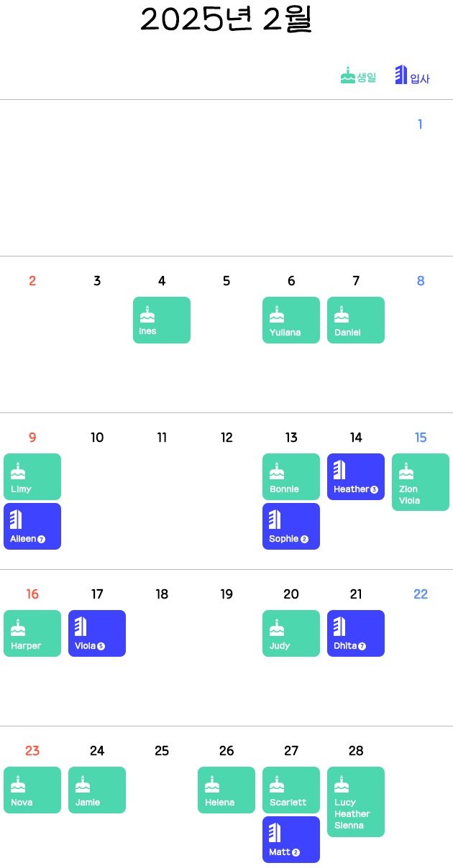The width and height of the screenshot is (453, 868).
Task: Click the 2025년 2월 month title
Action: coord(226,19)
